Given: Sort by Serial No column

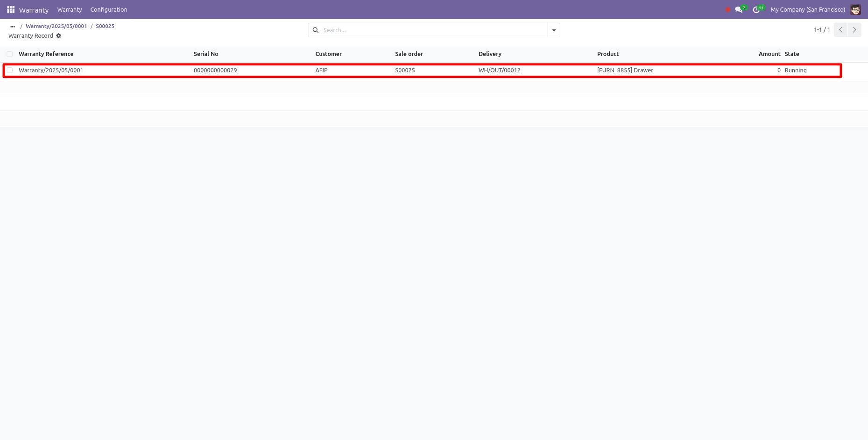Looking at the screenshot, I should click(206, 54).
